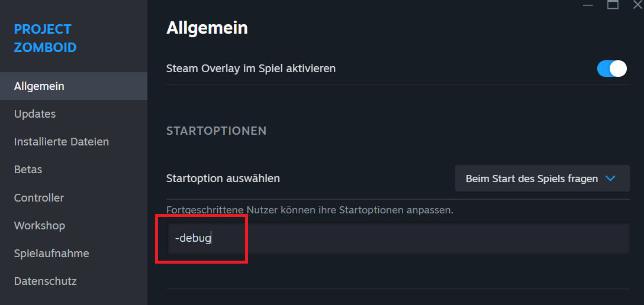Click the Allgemein page heading
The image size is (644, 305).
[x=207, y=28]
